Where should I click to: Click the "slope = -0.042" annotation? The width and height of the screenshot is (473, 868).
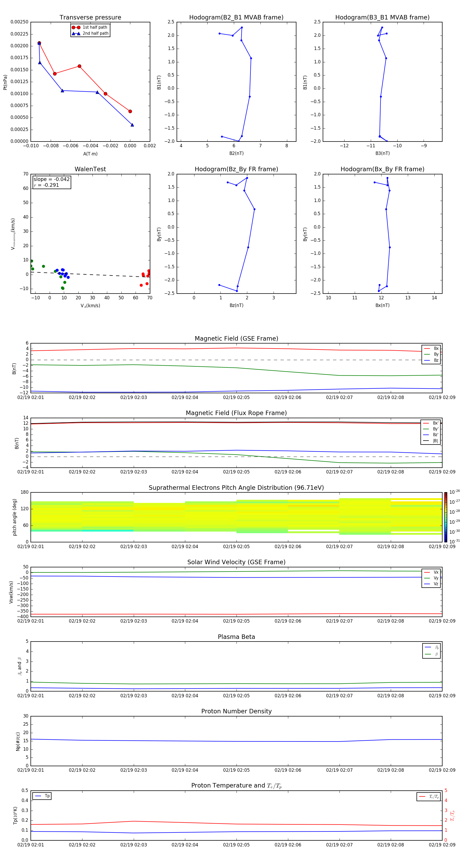[x=52, y=179]
